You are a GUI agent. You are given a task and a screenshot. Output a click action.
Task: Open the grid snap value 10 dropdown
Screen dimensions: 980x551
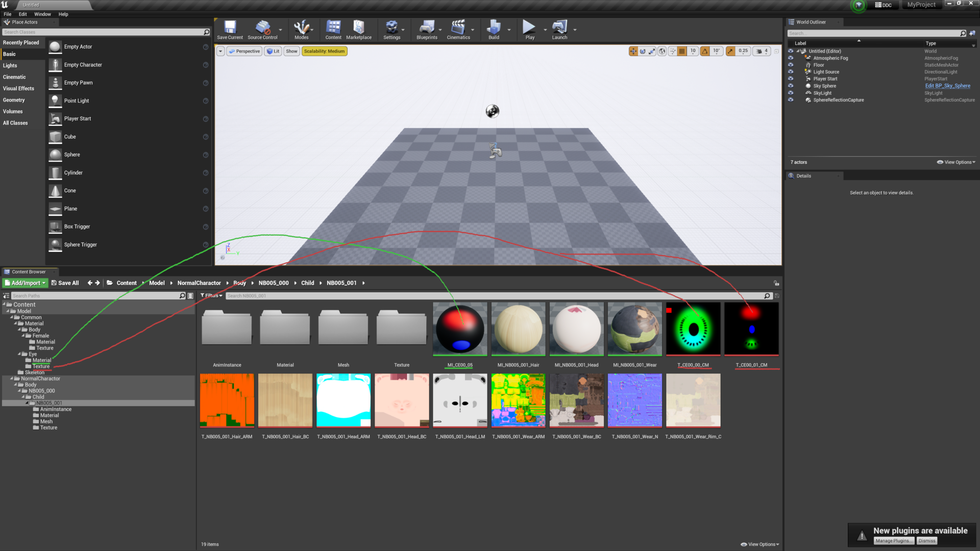(x=693, y=51)
